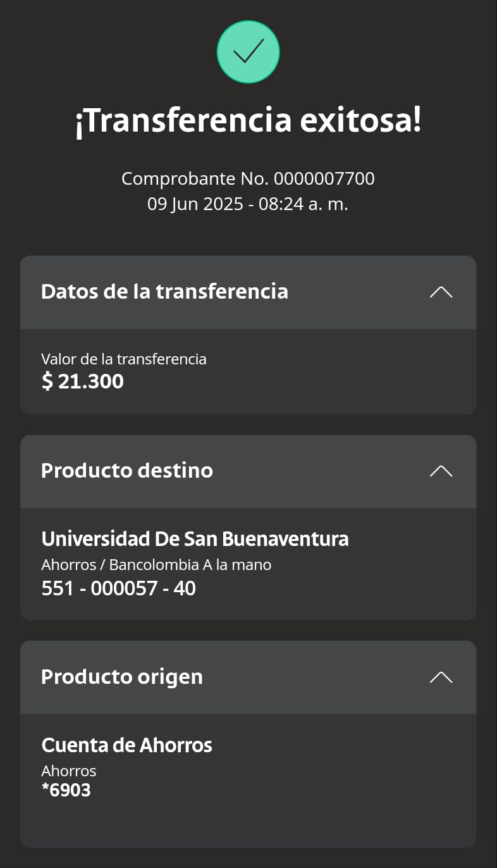The image size is (497, 868).
Task: Collapse the Producto destino chevron
Action: [441, 471]
